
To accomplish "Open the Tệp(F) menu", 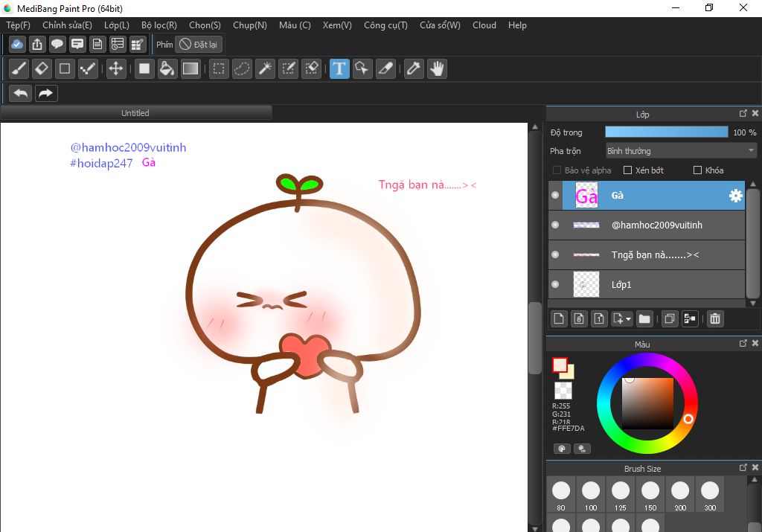I will click(x=19, y=25).
